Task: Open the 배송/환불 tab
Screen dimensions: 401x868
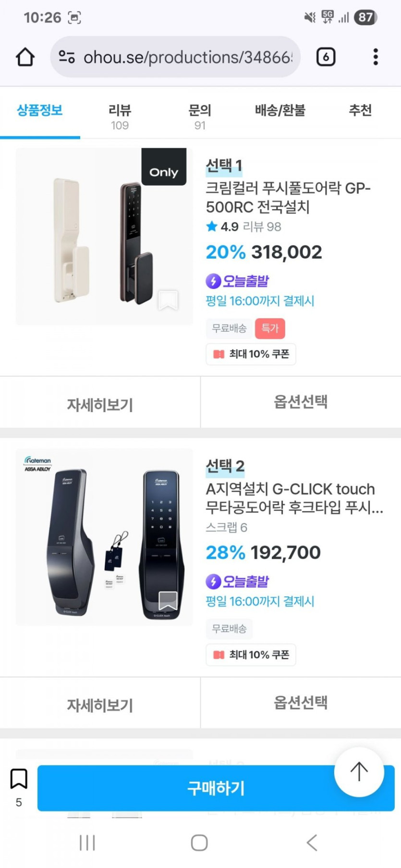Action: coord(280,110)
